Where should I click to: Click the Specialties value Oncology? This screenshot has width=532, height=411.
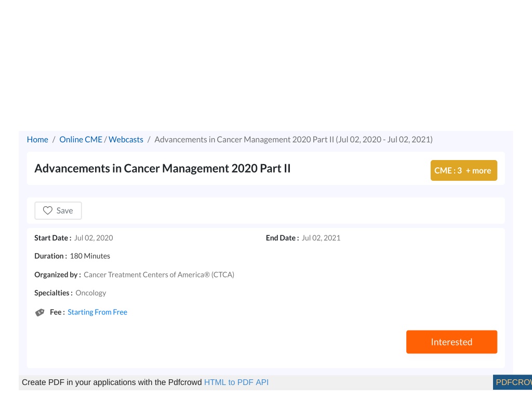(90, 293)
